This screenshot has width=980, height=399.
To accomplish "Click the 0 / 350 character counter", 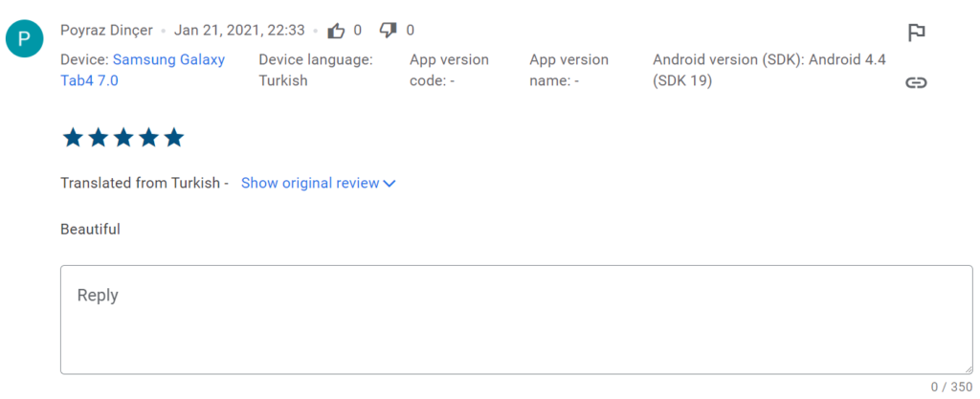I will (951, 387).
